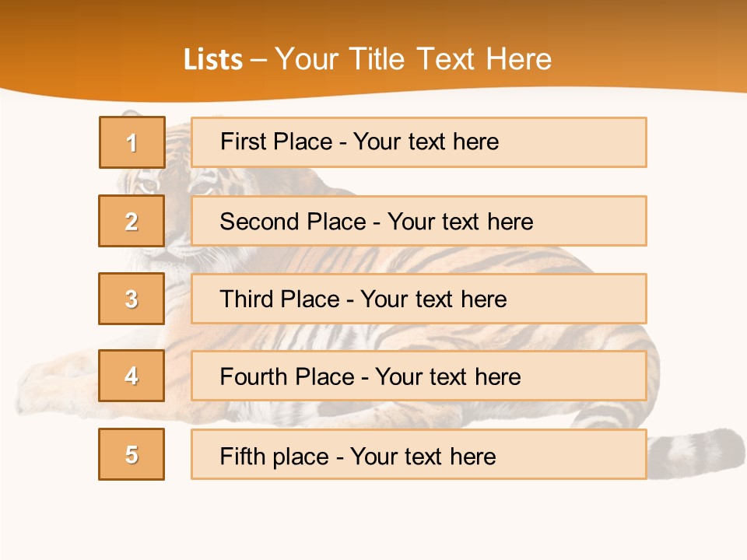
Task: Click the number 3 box
Action: point(132,299)
